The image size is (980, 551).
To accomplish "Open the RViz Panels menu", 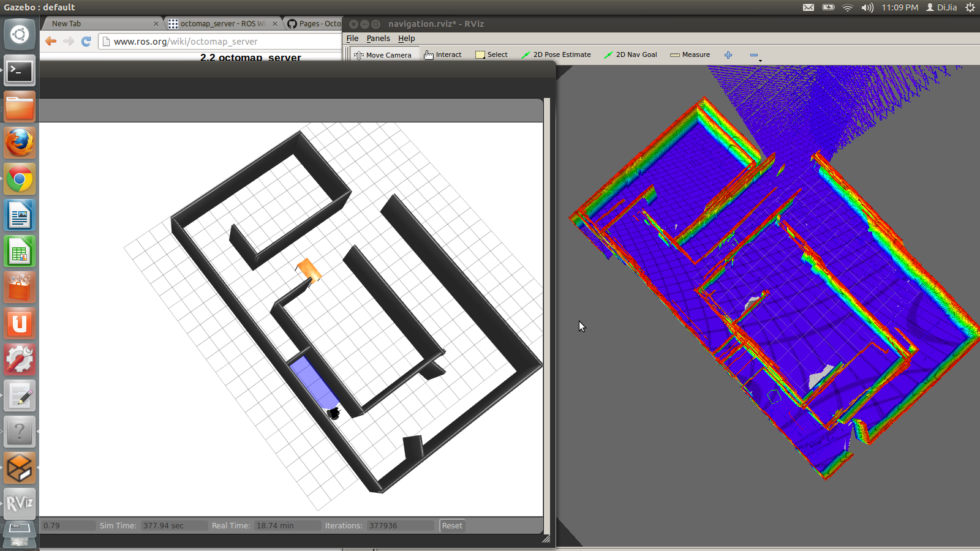I will (x=378, y=38).
